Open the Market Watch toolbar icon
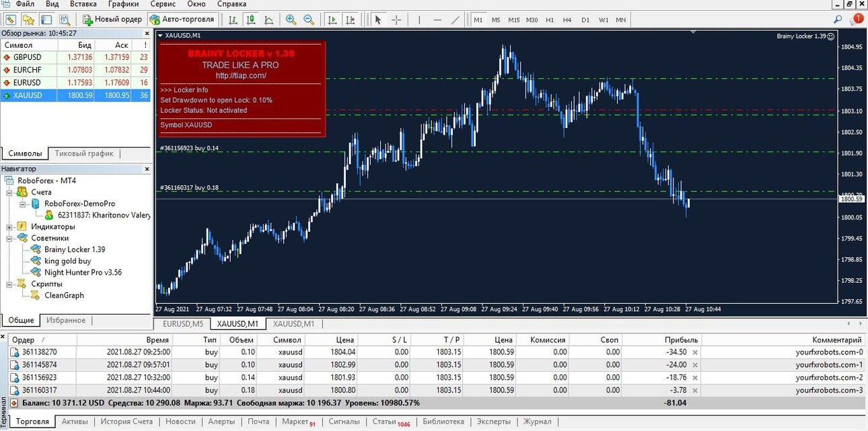868x431 pixels. (11, 20)
